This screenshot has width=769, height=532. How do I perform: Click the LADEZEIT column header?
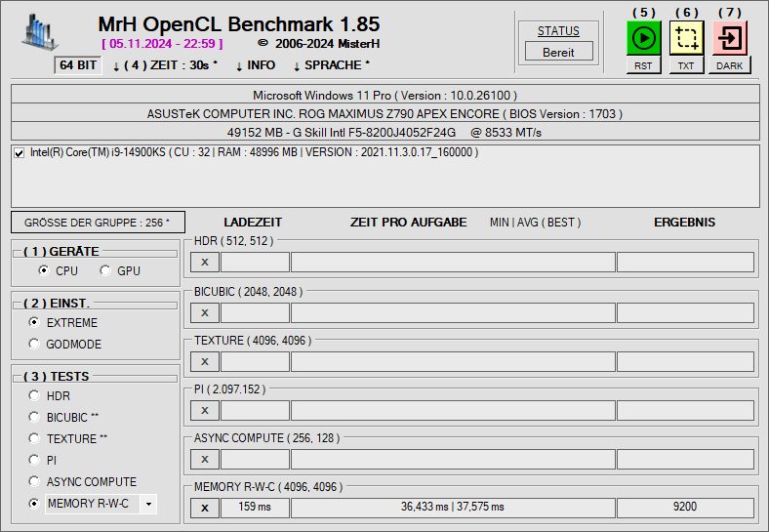tap(253, 223)
